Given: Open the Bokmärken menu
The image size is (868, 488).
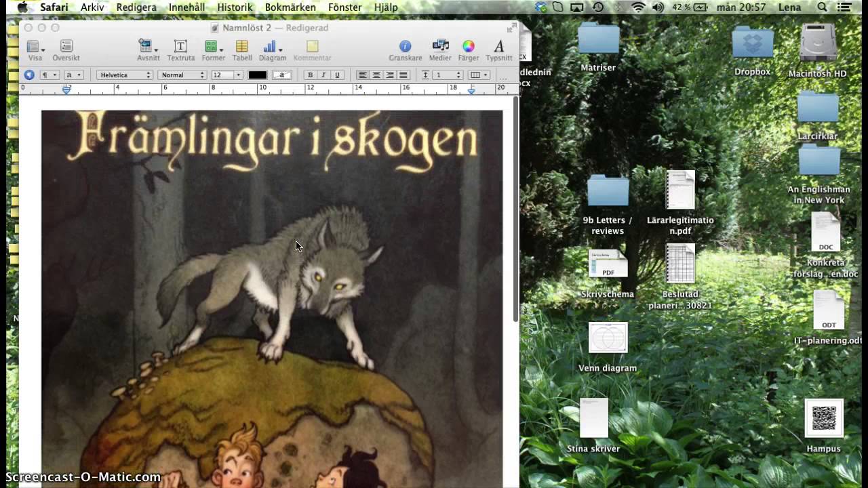Looking at the screenshot, I should click(x=290, y=7).
